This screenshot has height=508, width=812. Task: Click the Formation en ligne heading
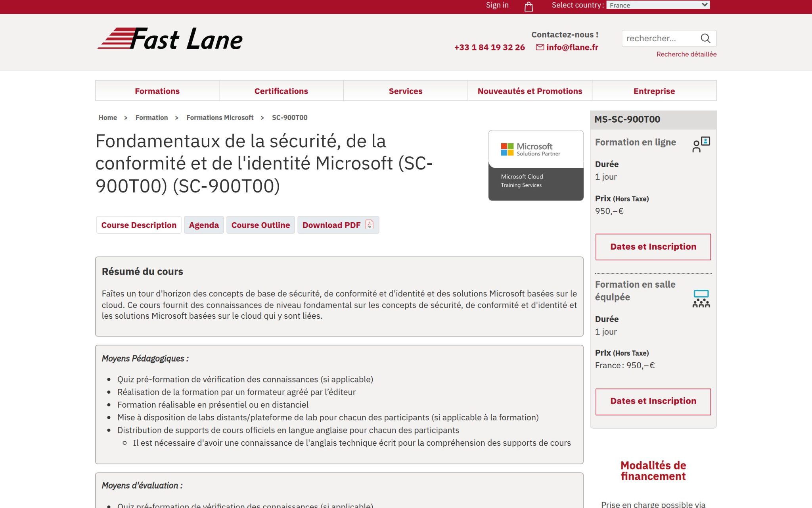(635, 142)
